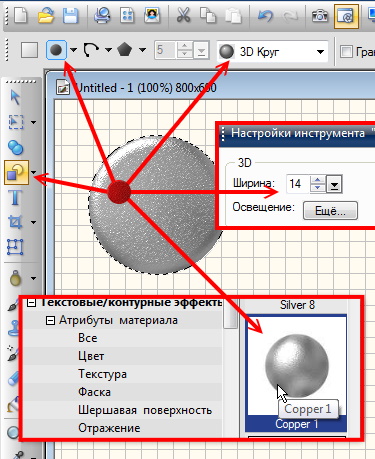Enable the 'Гра…' checkbox
This screenshot has height=459, width=375.
pos(346,52)
